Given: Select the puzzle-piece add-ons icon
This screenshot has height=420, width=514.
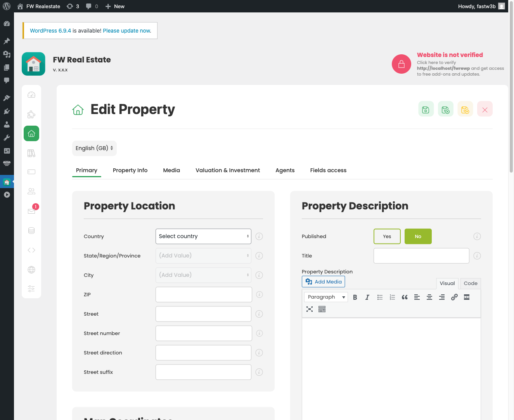Looking at the screenshot, I should [31, 114].
